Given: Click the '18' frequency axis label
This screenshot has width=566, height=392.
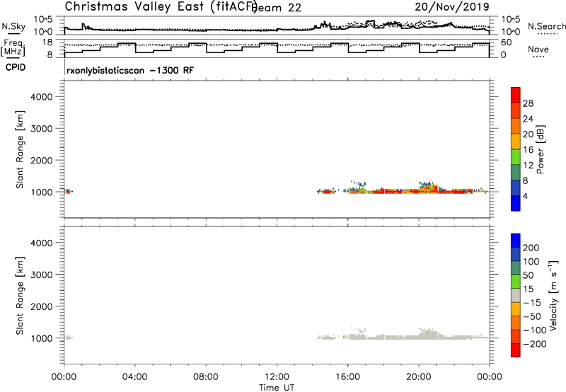Looking at the screenshot, I should (47, 42).
